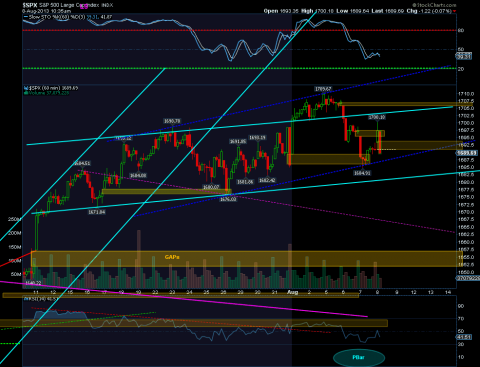
Task: Click the GAPs label in the yellow band
Action: coord(172,257)
